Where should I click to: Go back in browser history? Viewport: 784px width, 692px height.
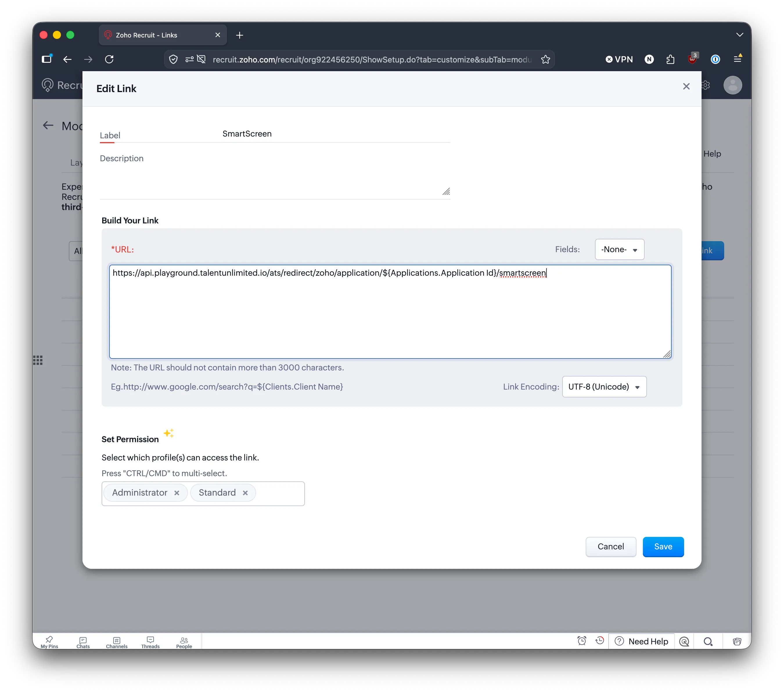[x=67, y=59]
